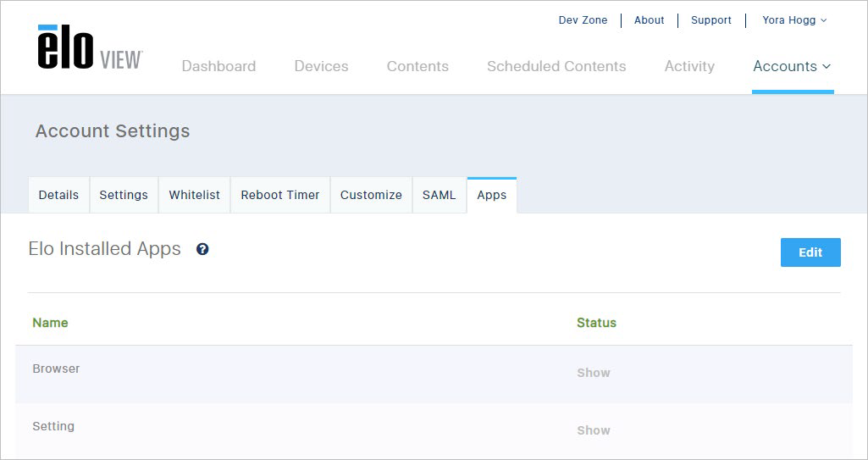Screen dimensions: 868x460
Task: Switch to the SAML tab
Action: (439, 195)
